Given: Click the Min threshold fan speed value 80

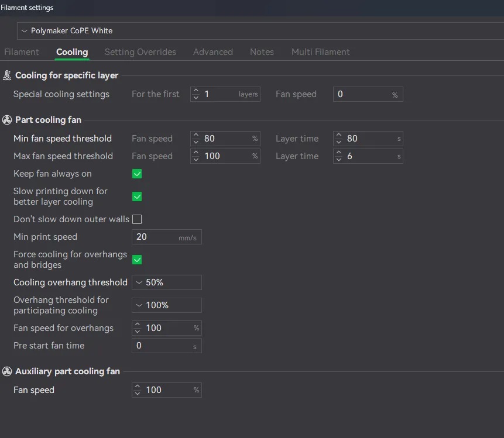Looking at the screenshot, I should tap(209, 139).
